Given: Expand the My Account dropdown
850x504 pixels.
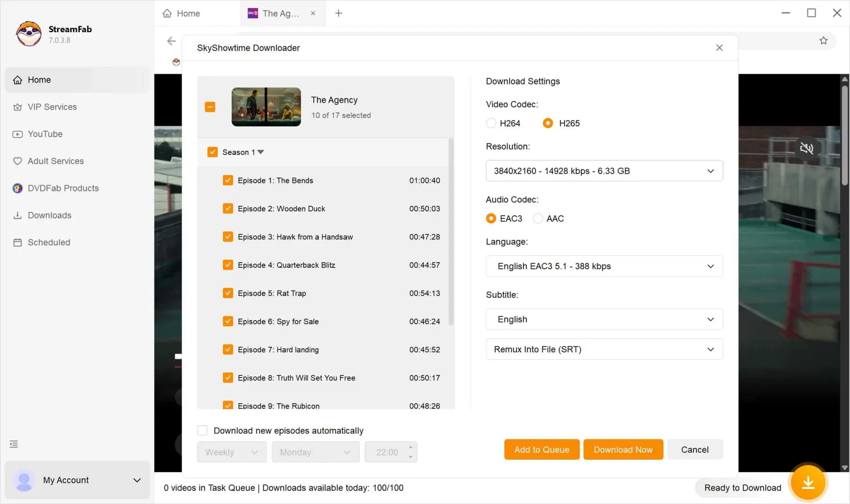Looking at the screenshot, I should point(137,480).
